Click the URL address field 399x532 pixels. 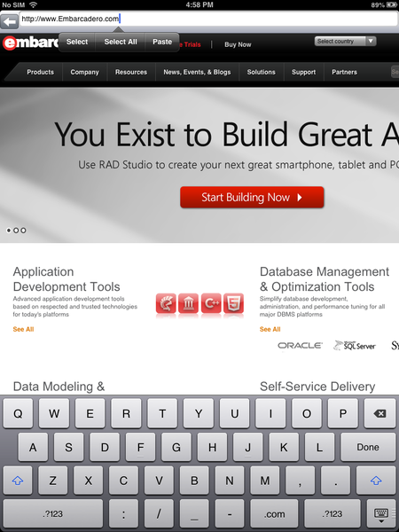208,19
